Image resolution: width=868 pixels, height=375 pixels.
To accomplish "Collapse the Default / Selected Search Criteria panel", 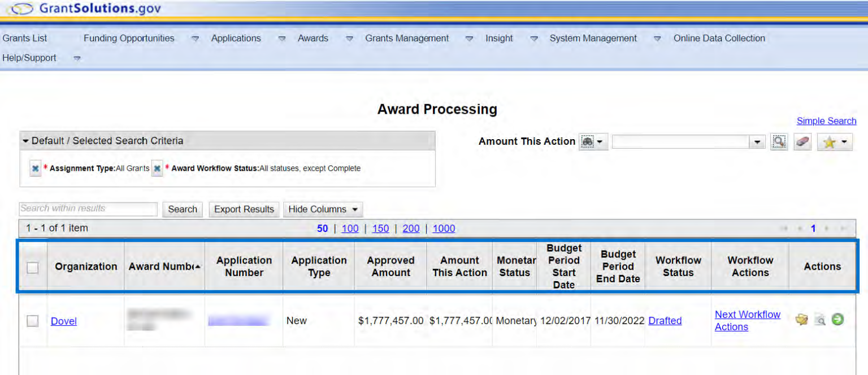I will 25,141.
